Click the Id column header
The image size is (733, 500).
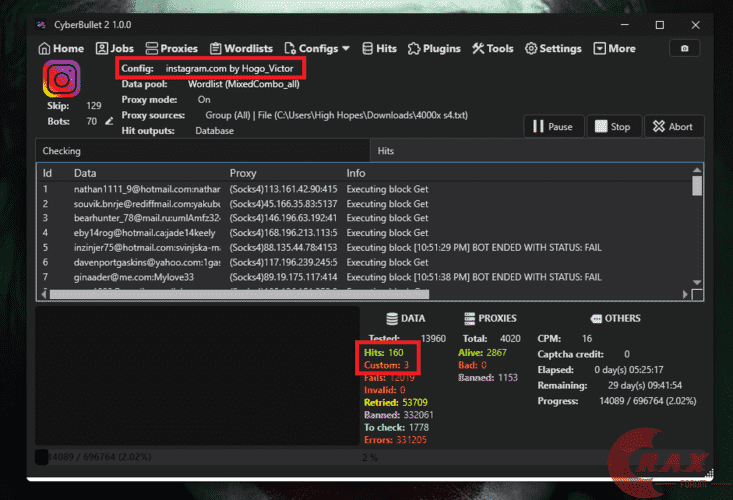(47, 173)
